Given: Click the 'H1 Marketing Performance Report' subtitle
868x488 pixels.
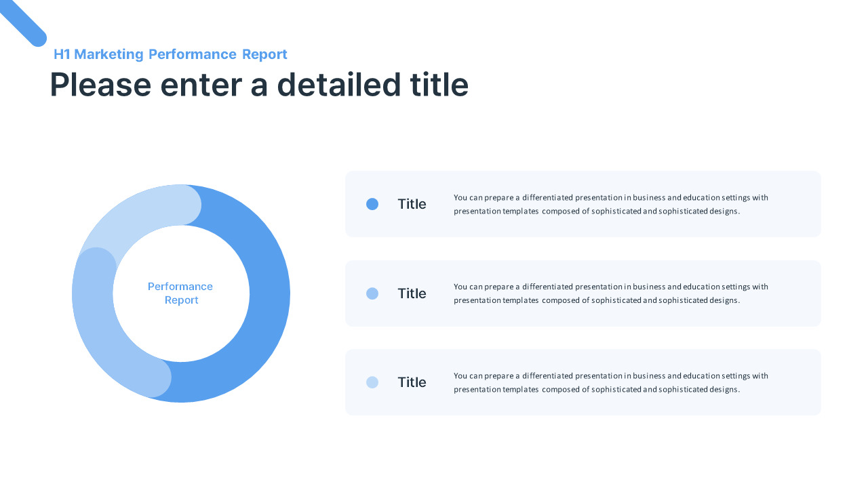Looking at the screenshot, I should (170, 54).
